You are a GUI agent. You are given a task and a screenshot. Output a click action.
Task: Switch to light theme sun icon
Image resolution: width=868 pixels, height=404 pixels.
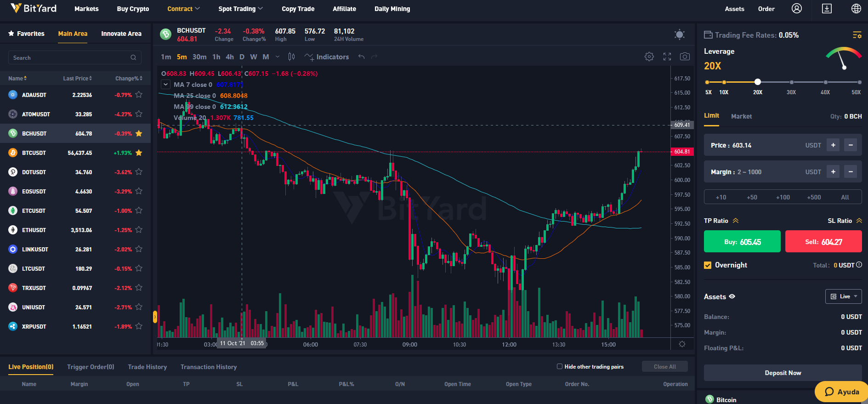[x=680, y=34]
